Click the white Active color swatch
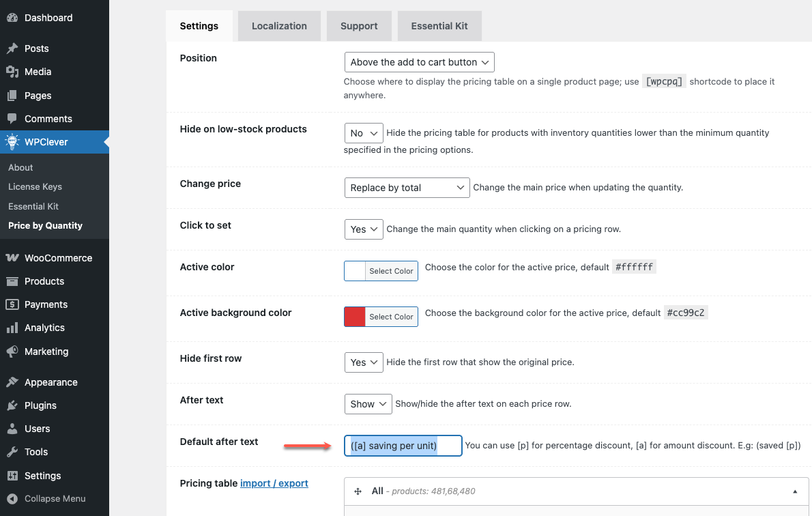 (356, 271)
